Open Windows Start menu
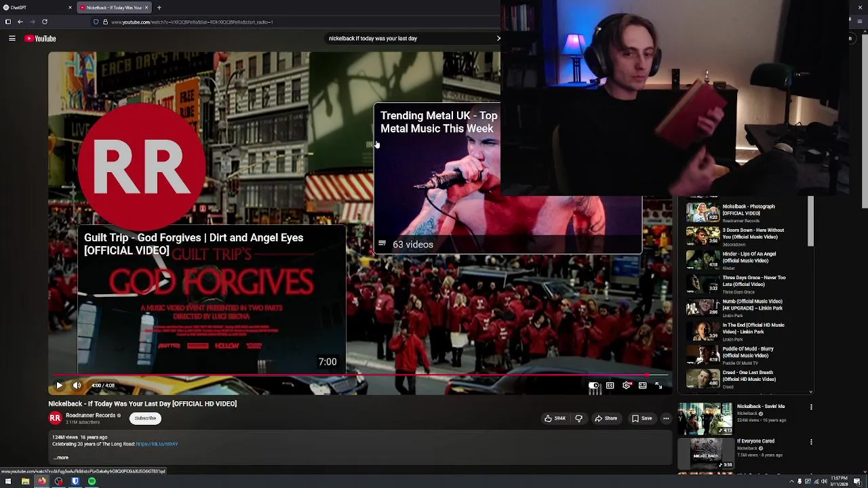868x488 pixels. [x=8, y=481]
